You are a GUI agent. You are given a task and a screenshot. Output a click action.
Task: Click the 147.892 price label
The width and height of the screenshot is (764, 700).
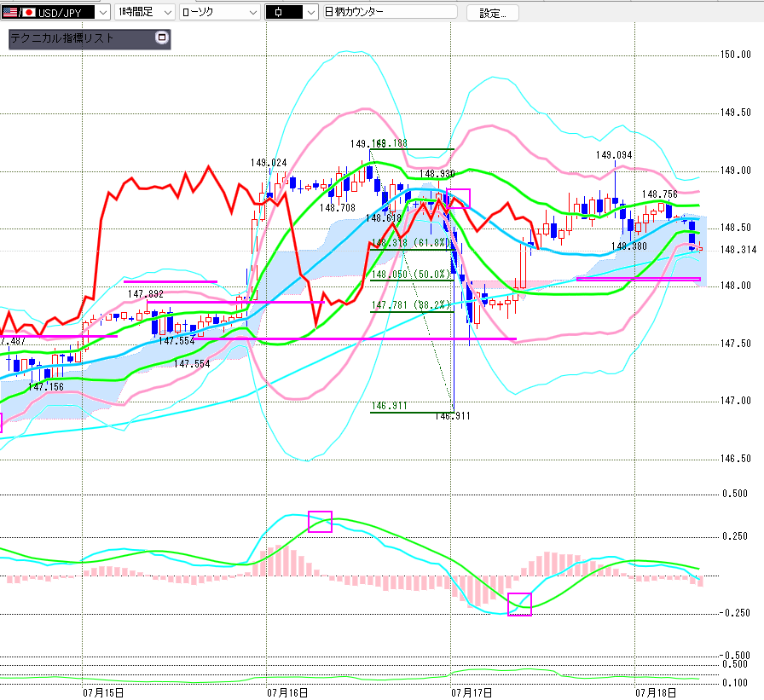click(145, 294)
